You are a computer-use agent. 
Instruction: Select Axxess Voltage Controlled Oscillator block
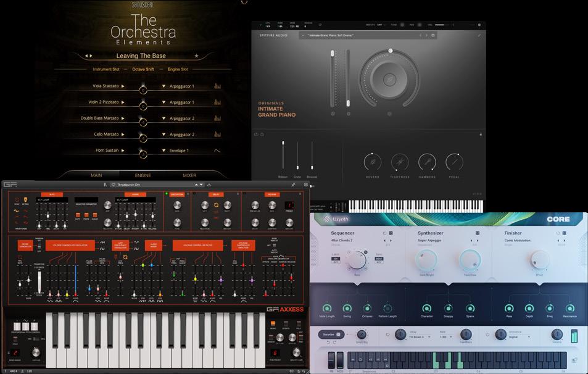click(x=70, y=246)
